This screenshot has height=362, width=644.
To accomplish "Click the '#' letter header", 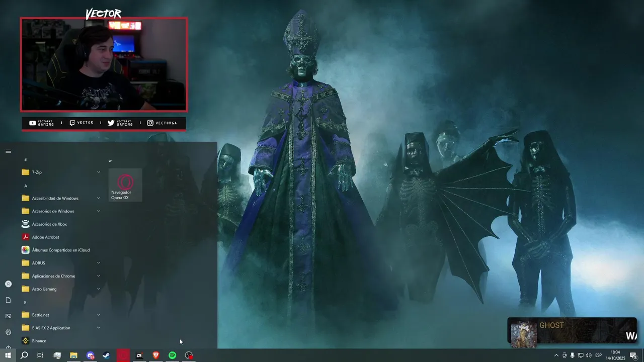I will click(x=26, y=160).
